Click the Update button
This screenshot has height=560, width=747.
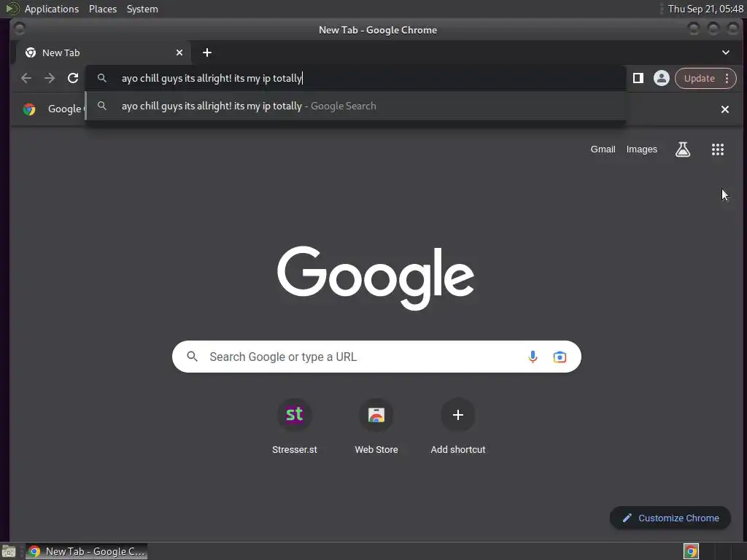pos(699,78)
